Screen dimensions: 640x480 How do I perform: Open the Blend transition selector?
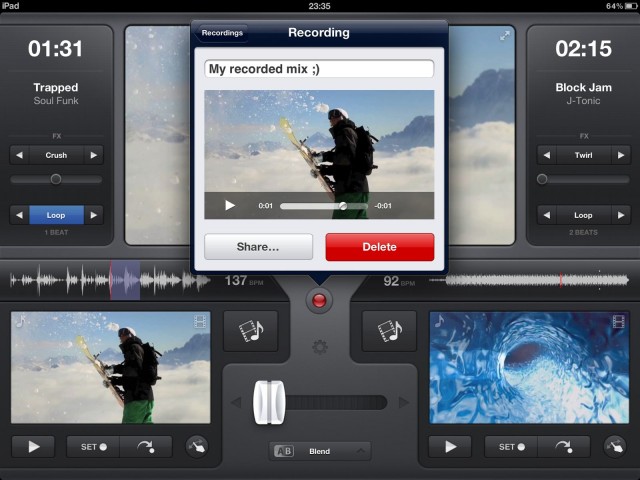pos(320,451)
